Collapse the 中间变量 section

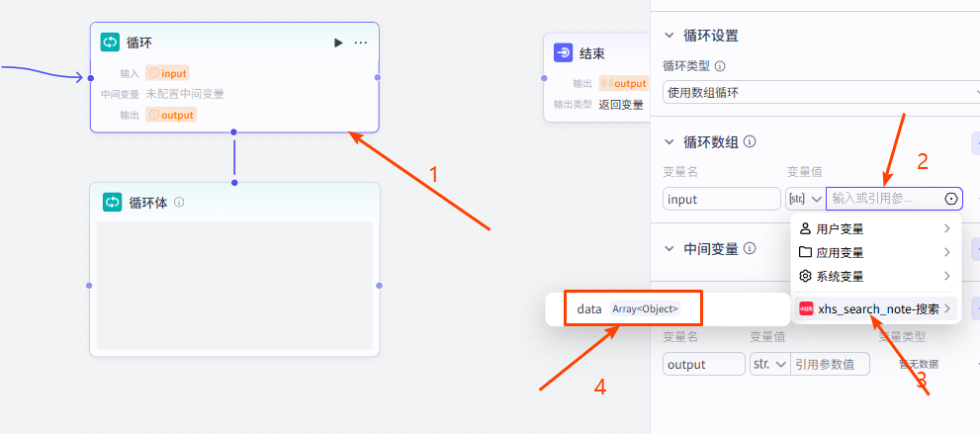tap(669, 249)
